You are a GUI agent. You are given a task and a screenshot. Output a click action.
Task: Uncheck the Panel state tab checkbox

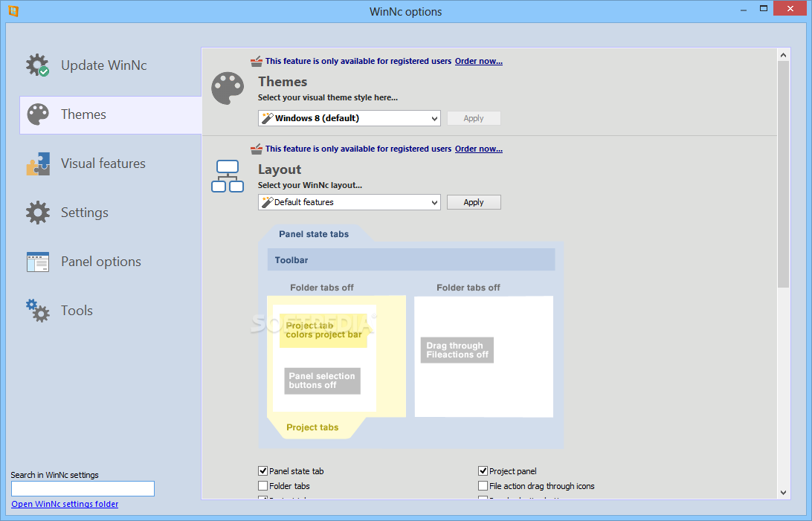262,470
